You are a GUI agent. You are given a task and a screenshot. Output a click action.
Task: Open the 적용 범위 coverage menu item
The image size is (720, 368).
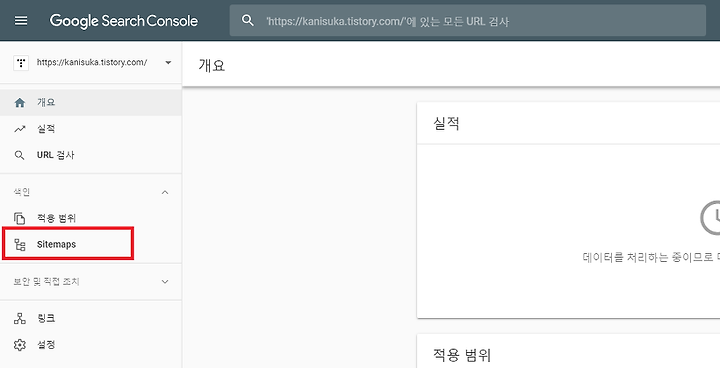[91, 218]
